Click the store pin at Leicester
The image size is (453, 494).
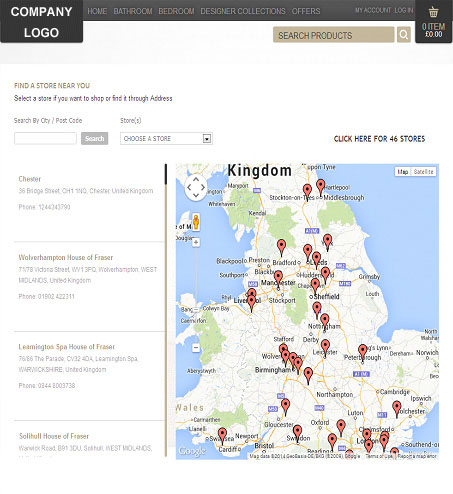(325, 348)
